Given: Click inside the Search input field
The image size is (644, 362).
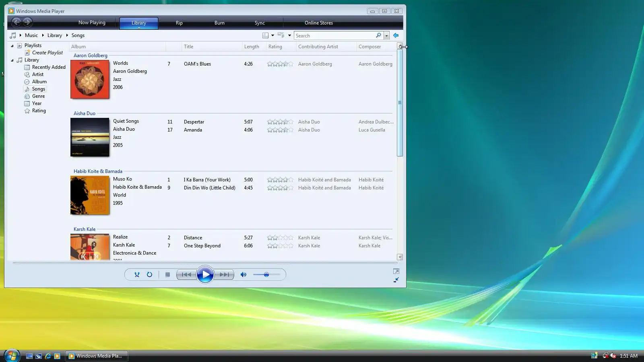Looking at the screenshot, I should coord(335,35).
